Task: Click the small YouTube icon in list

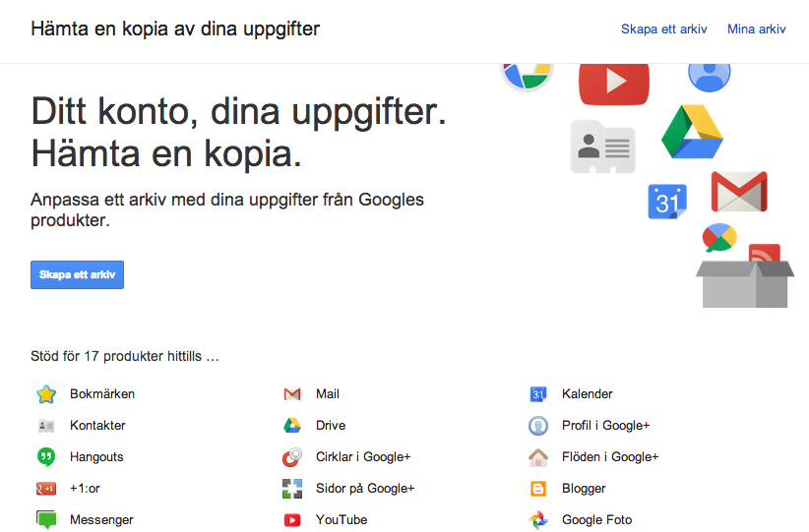Action: 292,520
